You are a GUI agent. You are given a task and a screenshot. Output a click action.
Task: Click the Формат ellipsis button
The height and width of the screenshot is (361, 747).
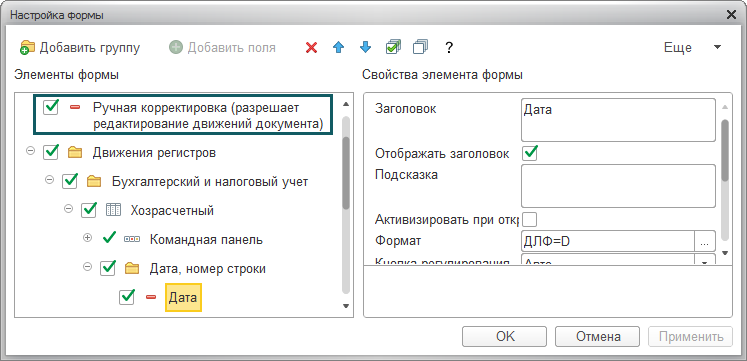coord(705,241)
